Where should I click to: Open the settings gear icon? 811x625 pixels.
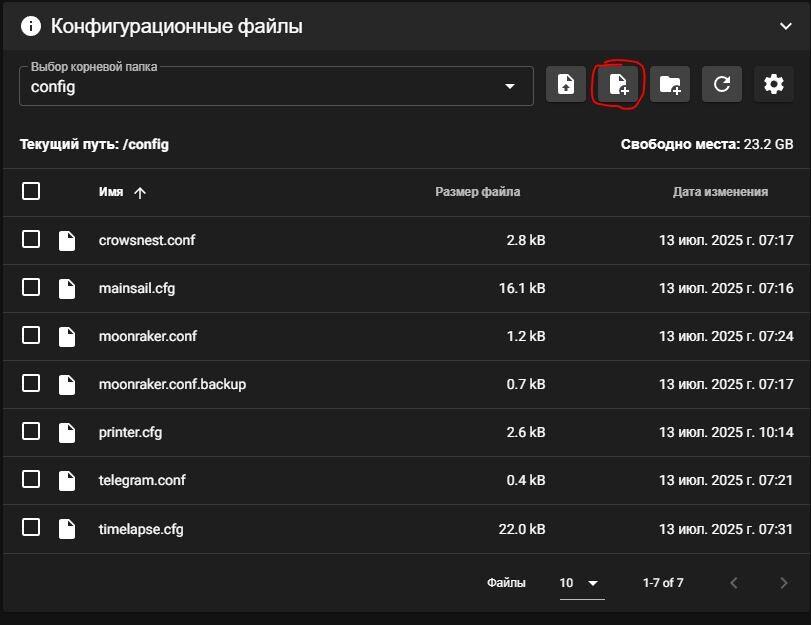click(773, 84)
